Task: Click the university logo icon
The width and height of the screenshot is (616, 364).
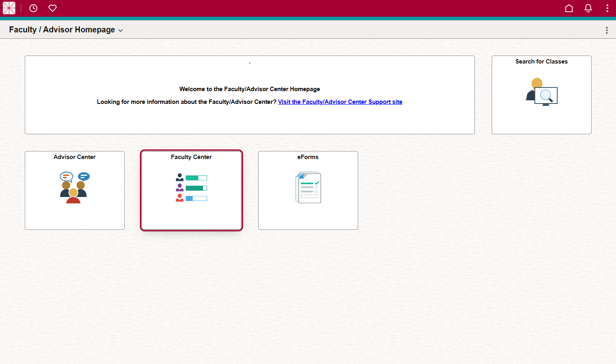Action: click(9, 8)
